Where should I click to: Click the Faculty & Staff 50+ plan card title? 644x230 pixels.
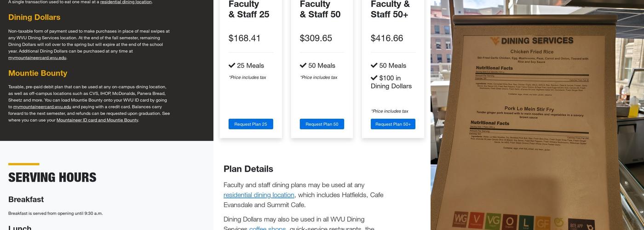pyautogui.click(x=390, y=9)
